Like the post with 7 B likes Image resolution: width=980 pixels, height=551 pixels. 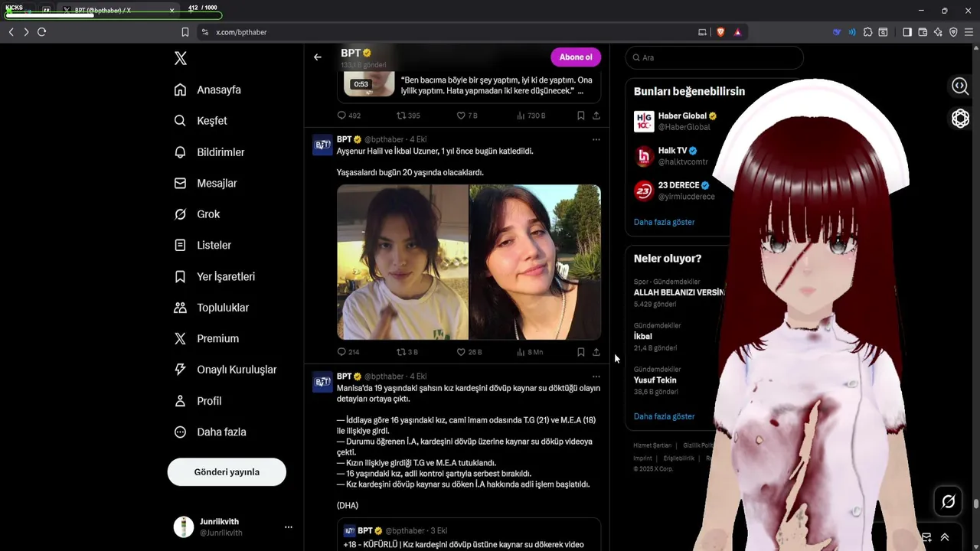[466, 116]
